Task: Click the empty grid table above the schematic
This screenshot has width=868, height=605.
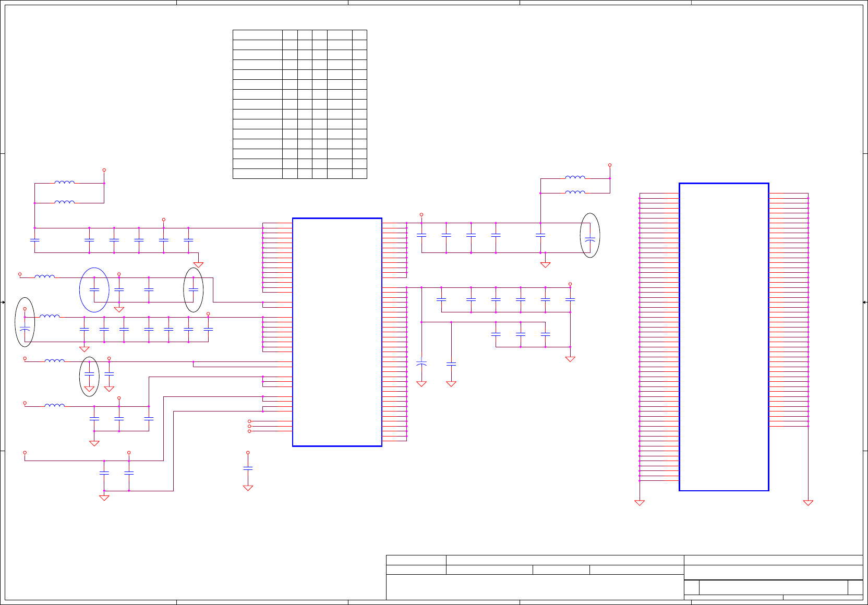Action: point(300,104)
